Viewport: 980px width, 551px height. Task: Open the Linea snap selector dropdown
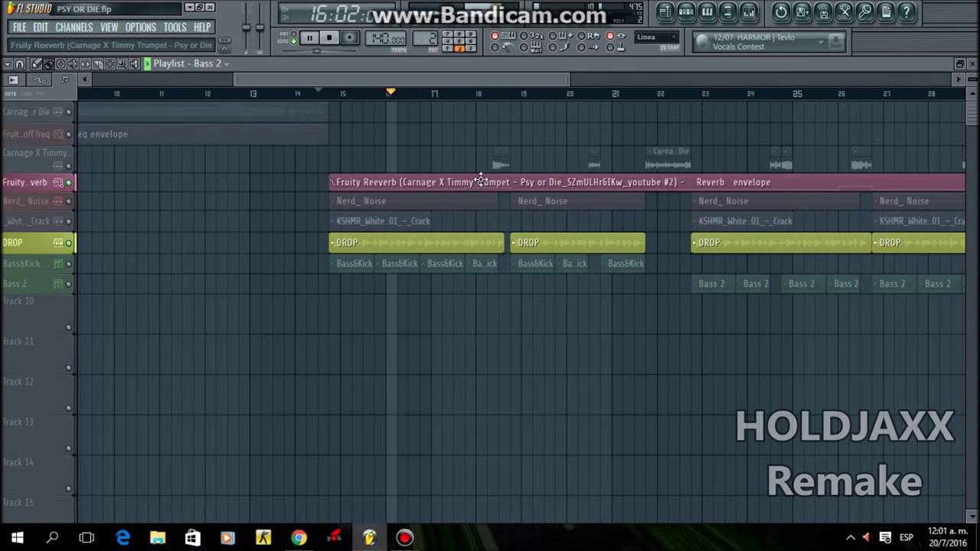(x=657, y=37)
